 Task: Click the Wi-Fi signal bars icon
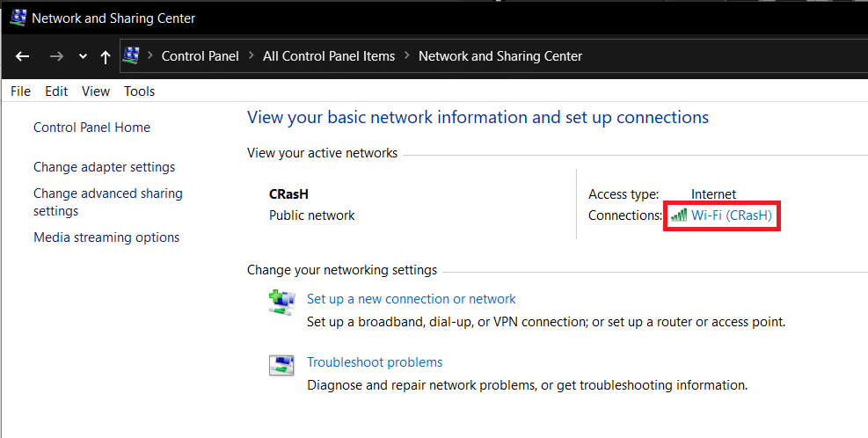678,215
